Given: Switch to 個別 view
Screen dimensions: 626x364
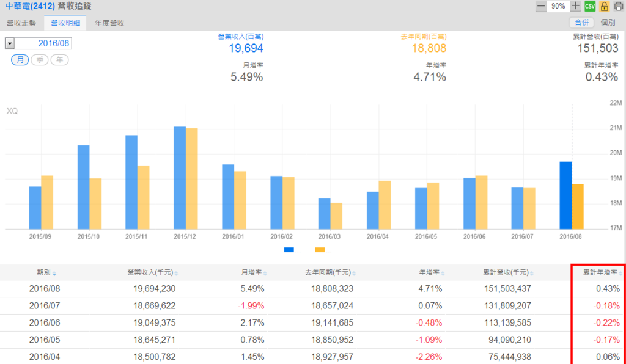Looking at the screenshot, I should pos(608,23).
